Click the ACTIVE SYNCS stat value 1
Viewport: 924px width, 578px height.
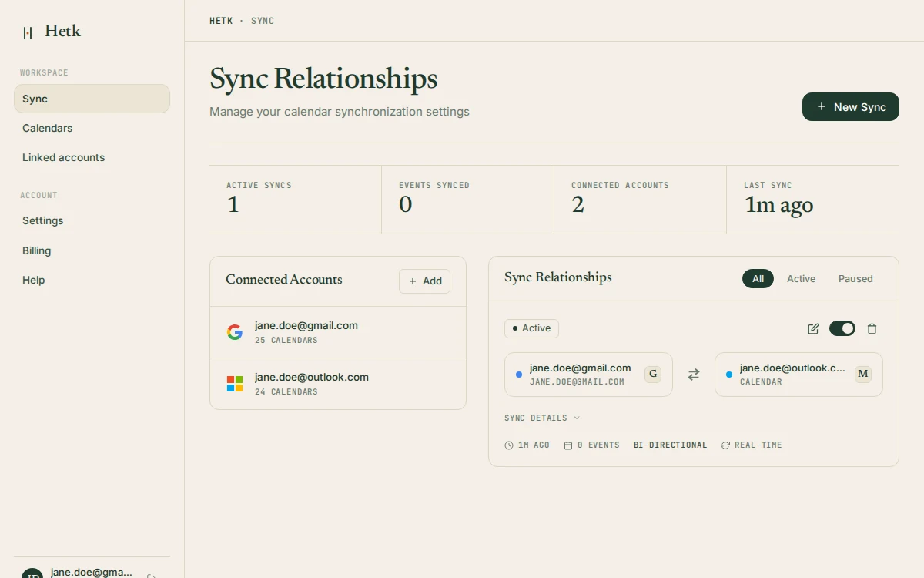pos(233,205)
